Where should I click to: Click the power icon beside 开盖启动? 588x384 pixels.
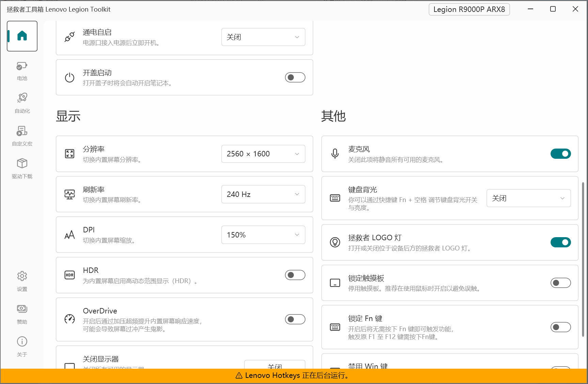coord(69,77)
